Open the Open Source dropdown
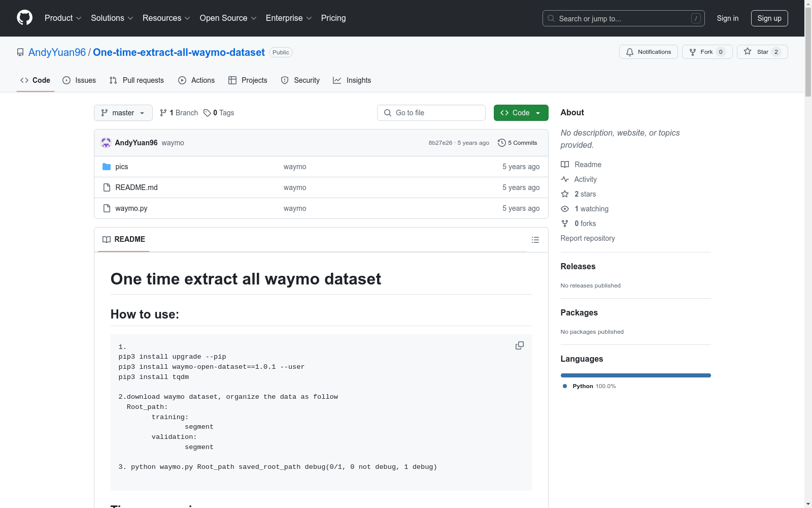 point(228,18)
